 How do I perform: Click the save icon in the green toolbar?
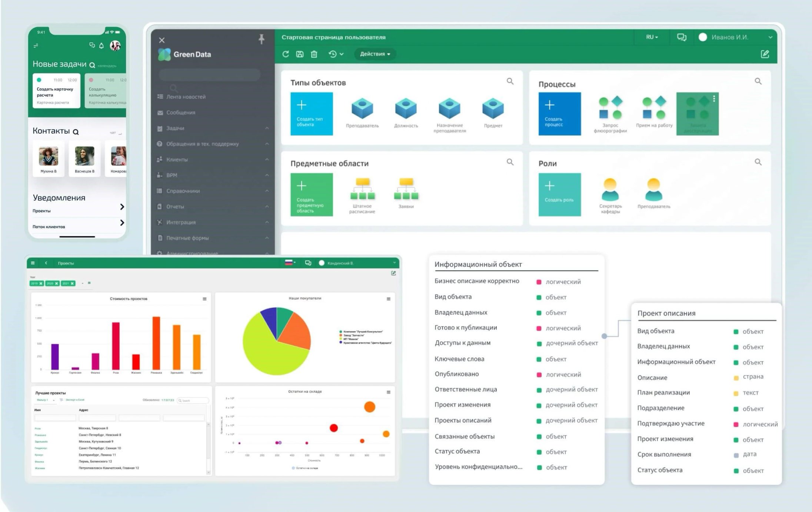tap(300, 54)
